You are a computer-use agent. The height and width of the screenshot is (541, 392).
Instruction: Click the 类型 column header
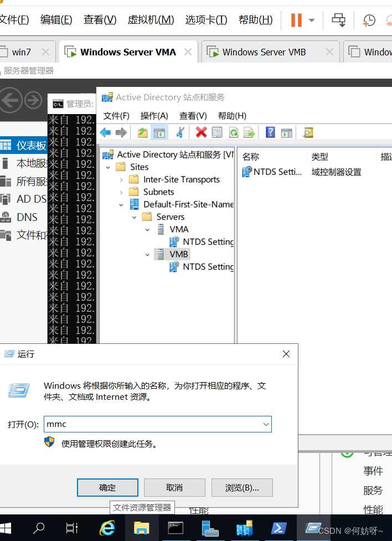tap(319, 157)
